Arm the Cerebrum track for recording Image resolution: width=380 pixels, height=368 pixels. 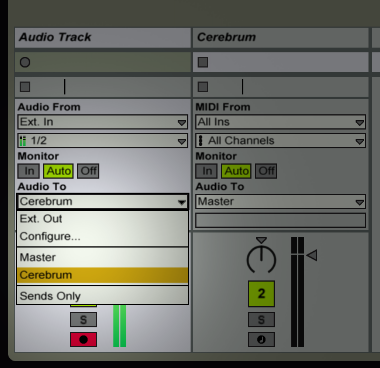[x=261, y=339]
